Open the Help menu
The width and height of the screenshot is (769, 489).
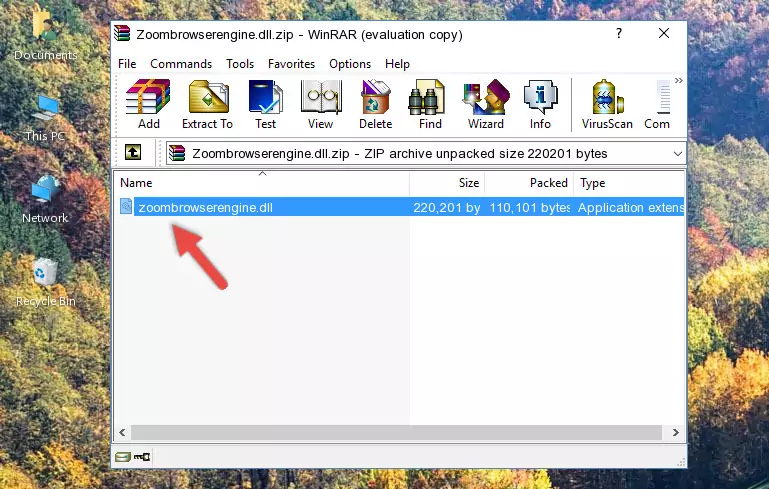click(x=397, y=64)
